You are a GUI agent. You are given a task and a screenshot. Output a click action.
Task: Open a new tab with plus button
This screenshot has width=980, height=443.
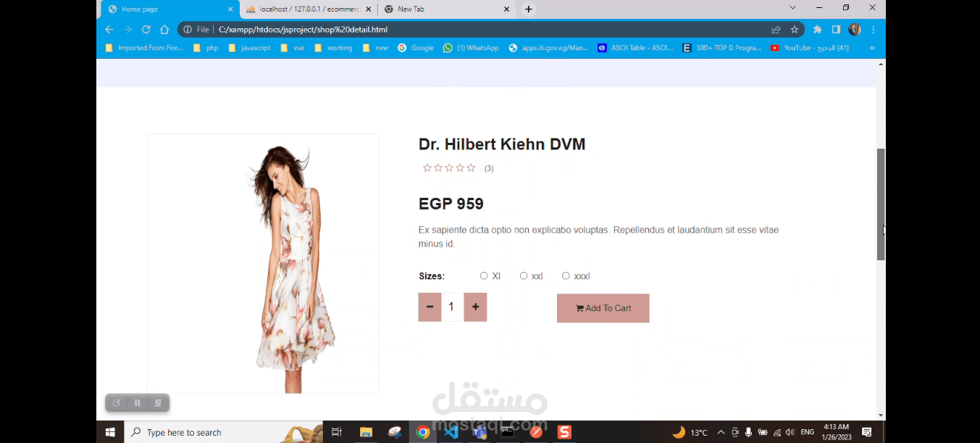pos(529,9)
